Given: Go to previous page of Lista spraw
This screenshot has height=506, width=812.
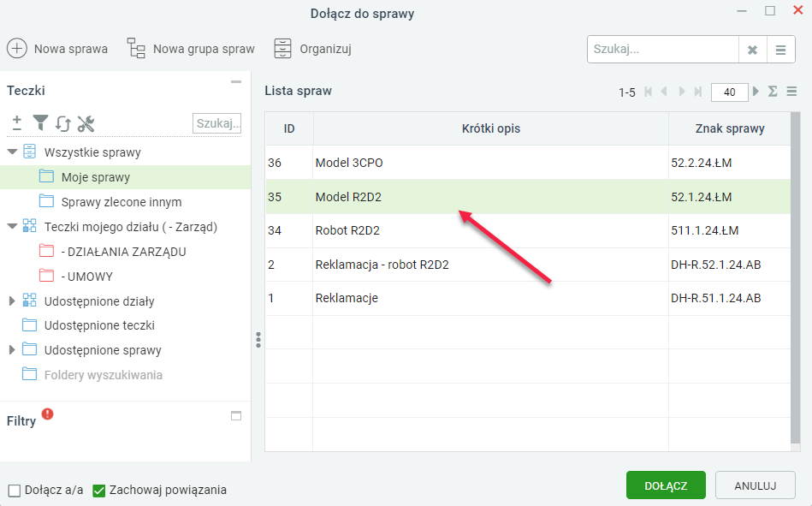Looking at the screenshot, I should click(x=665, y=92).
